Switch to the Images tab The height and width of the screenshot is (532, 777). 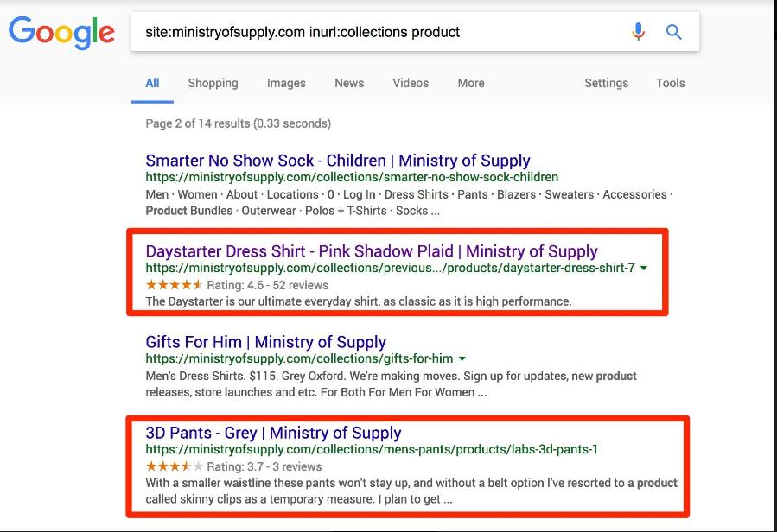click(x=286, y=83)
